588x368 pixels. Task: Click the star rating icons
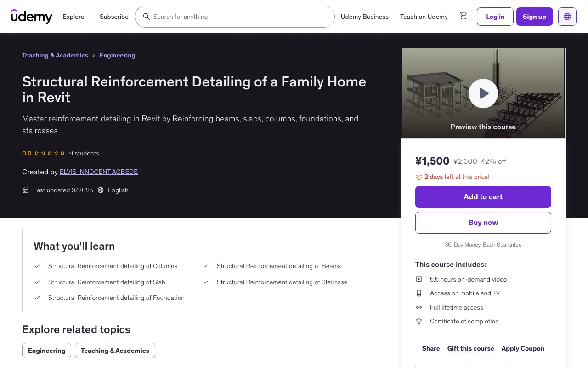(x=50, y=153)
